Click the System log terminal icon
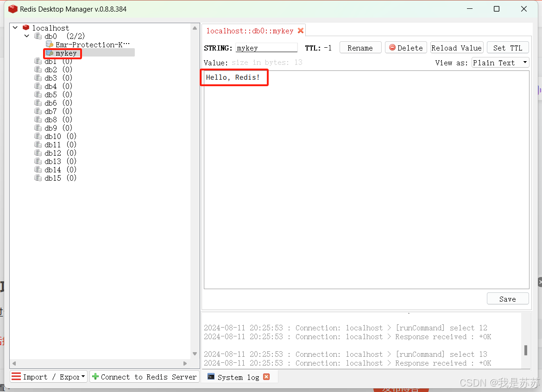The width and height of the screenshot is (542, 392). (x=211, y=377)
